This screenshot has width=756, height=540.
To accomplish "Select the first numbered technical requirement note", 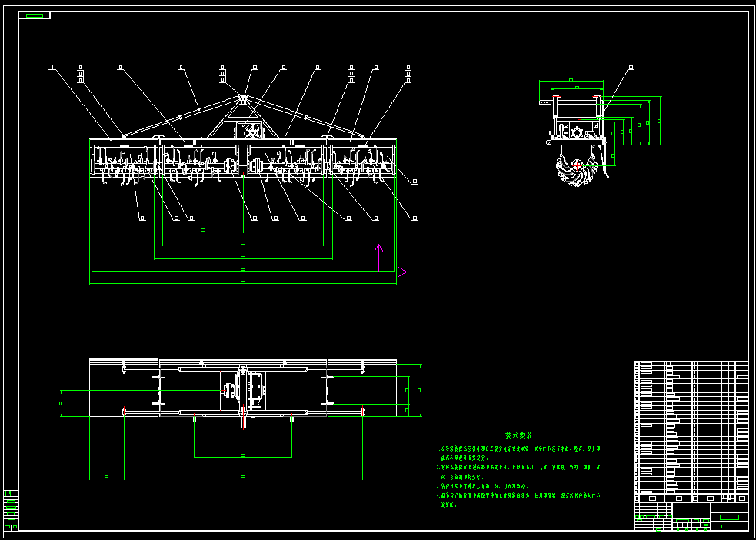I will point(518,453).
